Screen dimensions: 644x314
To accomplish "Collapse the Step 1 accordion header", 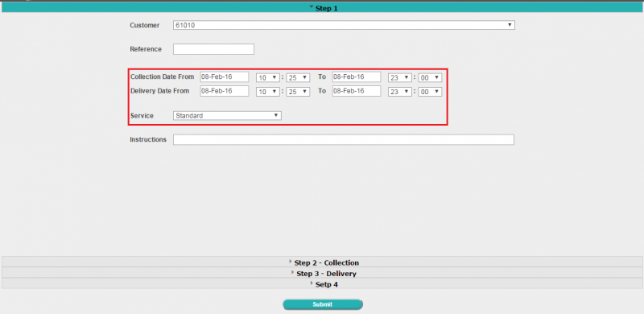I will click(322, 8).
